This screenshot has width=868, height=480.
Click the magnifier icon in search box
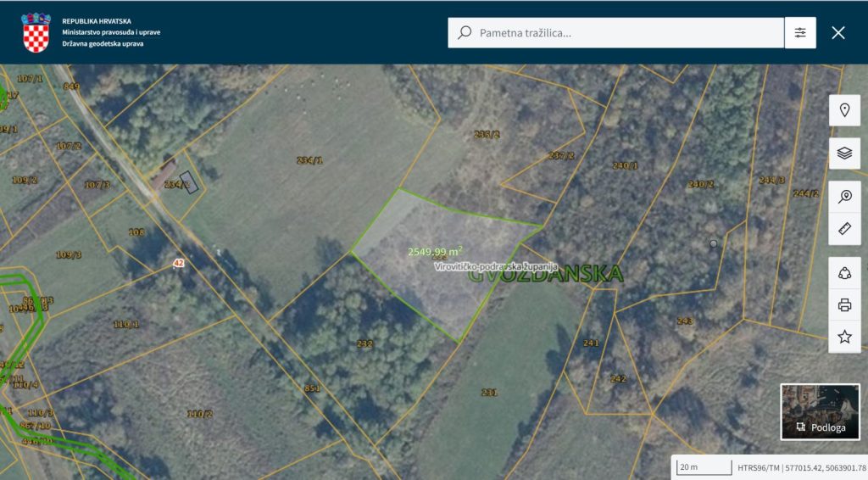point(465,33)
